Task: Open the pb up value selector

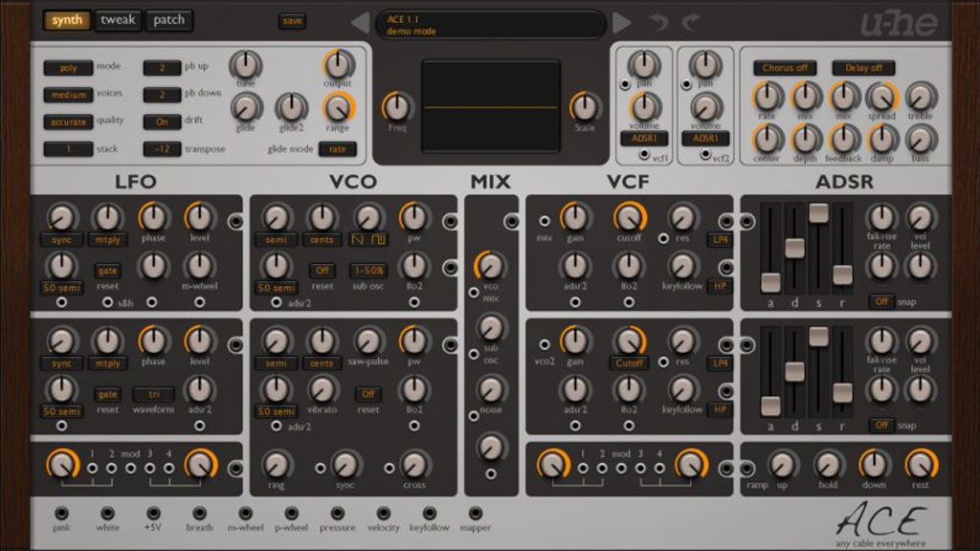Action: pyautogui.click(x=162, y=68)
